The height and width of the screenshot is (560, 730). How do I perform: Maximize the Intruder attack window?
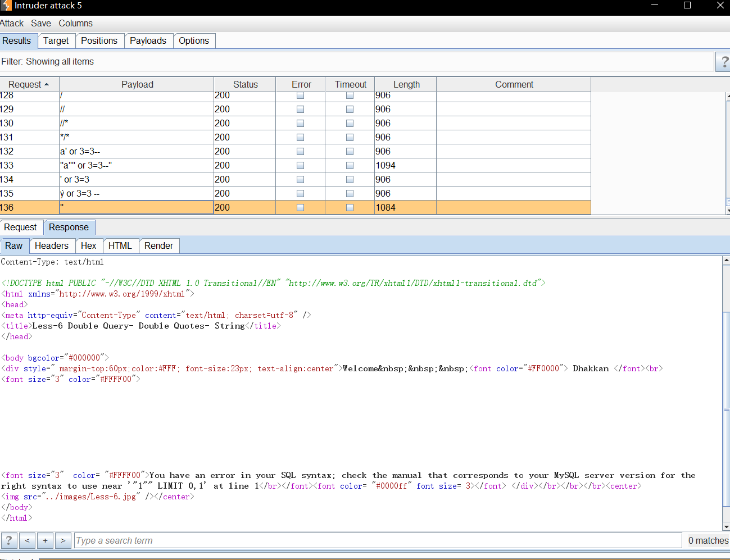click(x=687, y=6)
